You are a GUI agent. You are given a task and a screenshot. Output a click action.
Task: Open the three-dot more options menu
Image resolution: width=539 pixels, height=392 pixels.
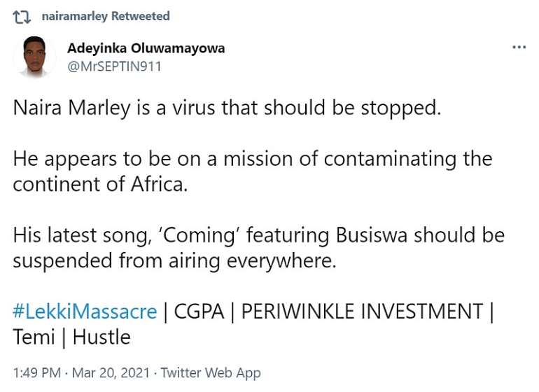[x=519, y=47]
